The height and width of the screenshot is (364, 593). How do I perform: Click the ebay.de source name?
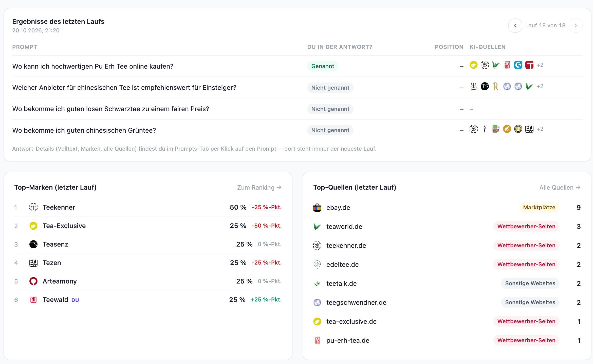338,208
